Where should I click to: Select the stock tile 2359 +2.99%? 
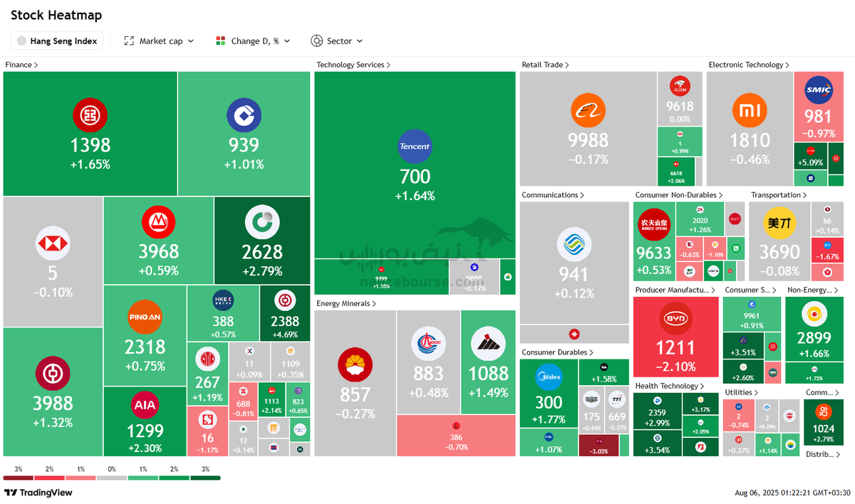tap(657, 412)
